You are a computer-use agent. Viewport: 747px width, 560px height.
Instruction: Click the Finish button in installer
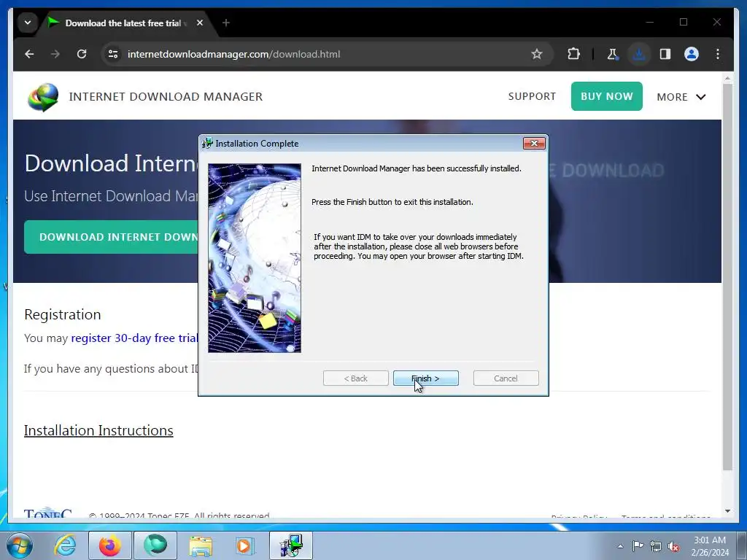click(425, 378)
